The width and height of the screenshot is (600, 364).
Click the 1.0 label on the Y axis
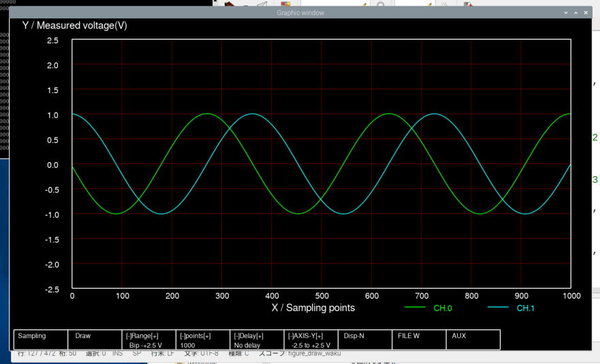pos(52,115)
